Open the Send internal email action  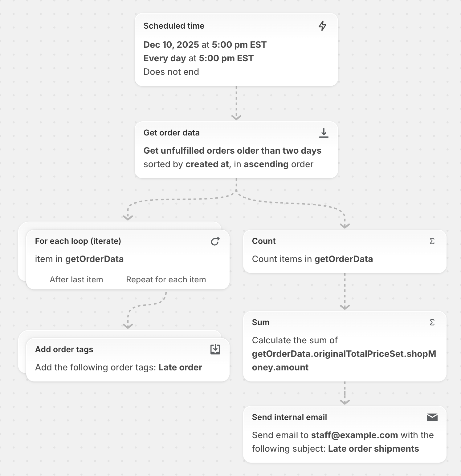[345, 434]
